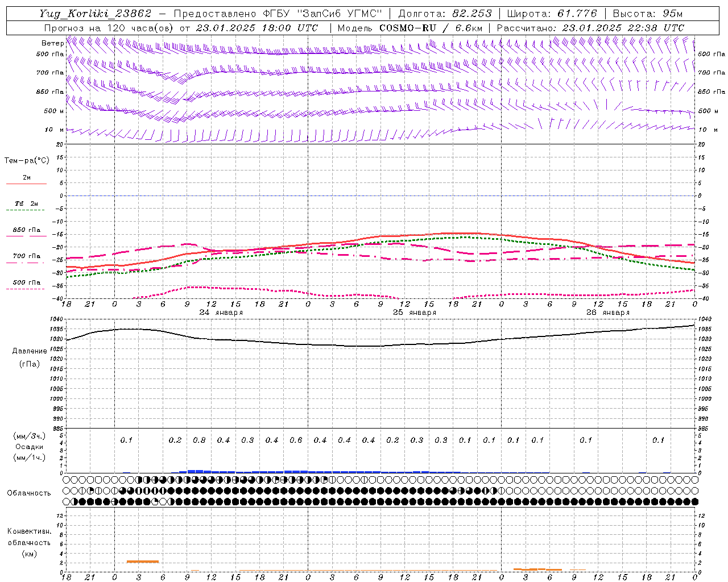
Task: Click 'Рассчитано: 23.01.2025 22:38 UTC' timestamp
Action: (x=590, y=28)
